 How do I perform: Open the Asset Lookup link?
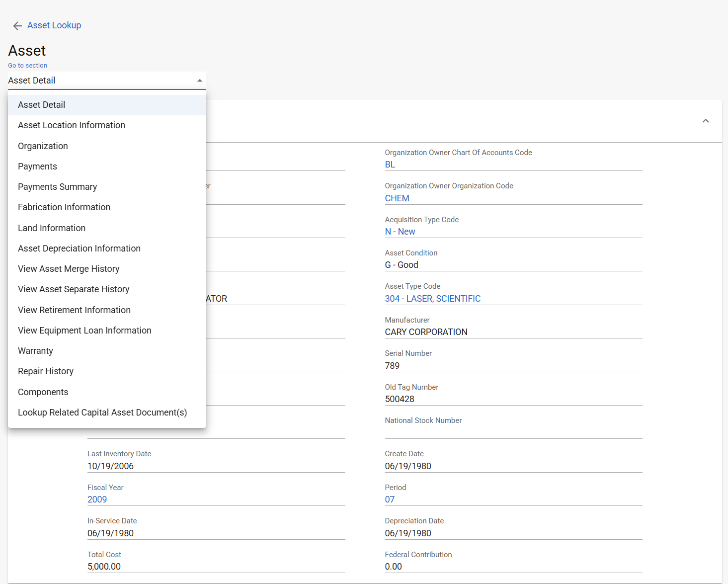[x=54, y=25]
